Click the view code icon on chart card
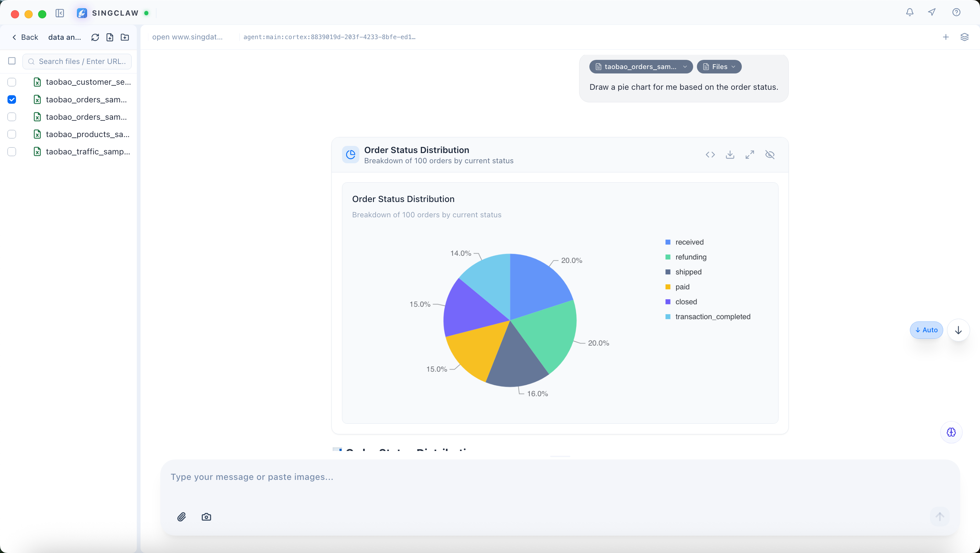980x553 pixels. point(710,155)
